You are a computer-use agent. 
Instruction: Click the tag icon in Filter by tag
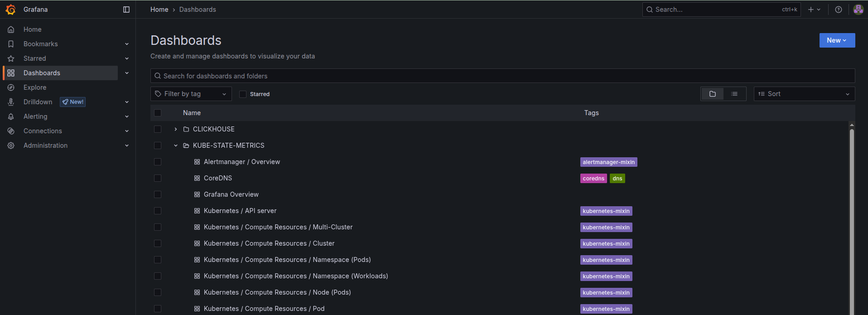coord(158,94)
